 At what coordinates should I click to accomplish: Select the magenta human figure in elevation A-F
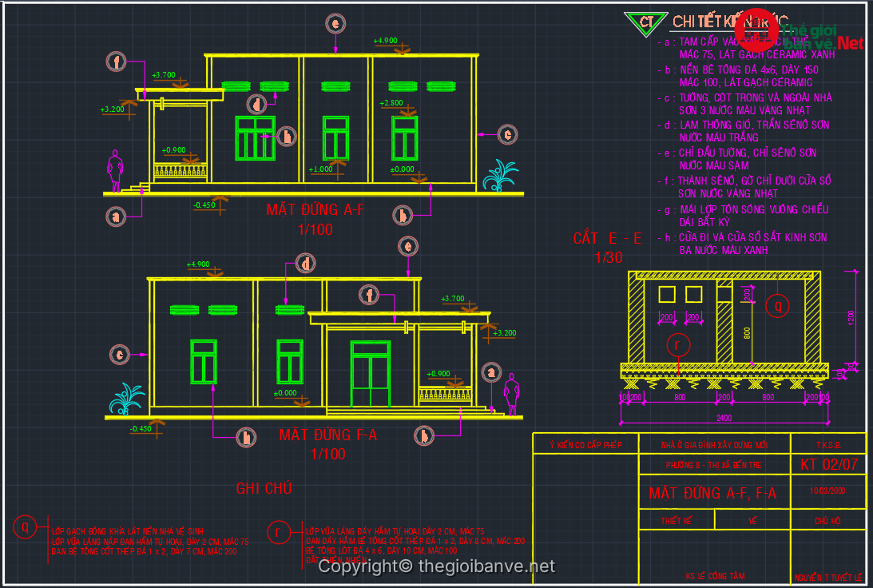[116, 170]
